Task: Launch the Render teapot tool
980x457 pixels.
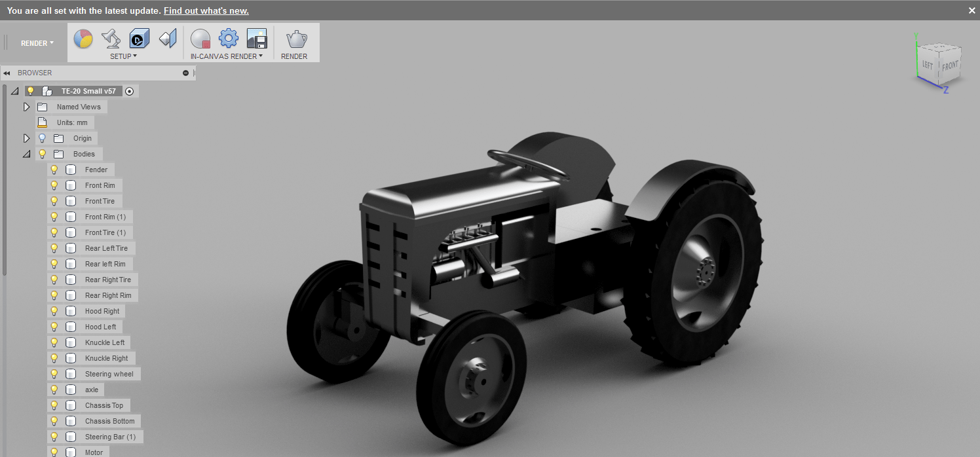Action: 295,39
